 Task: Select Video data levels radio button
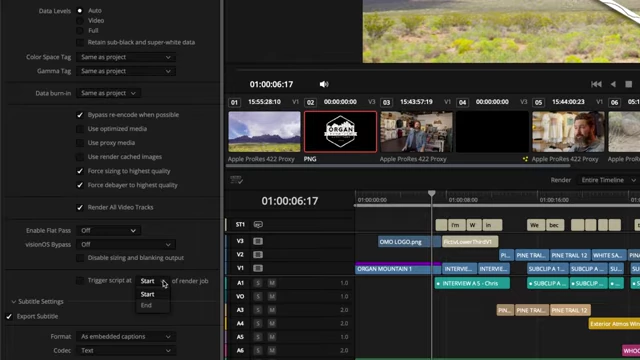pyautogui.click(x=80, y=20)
